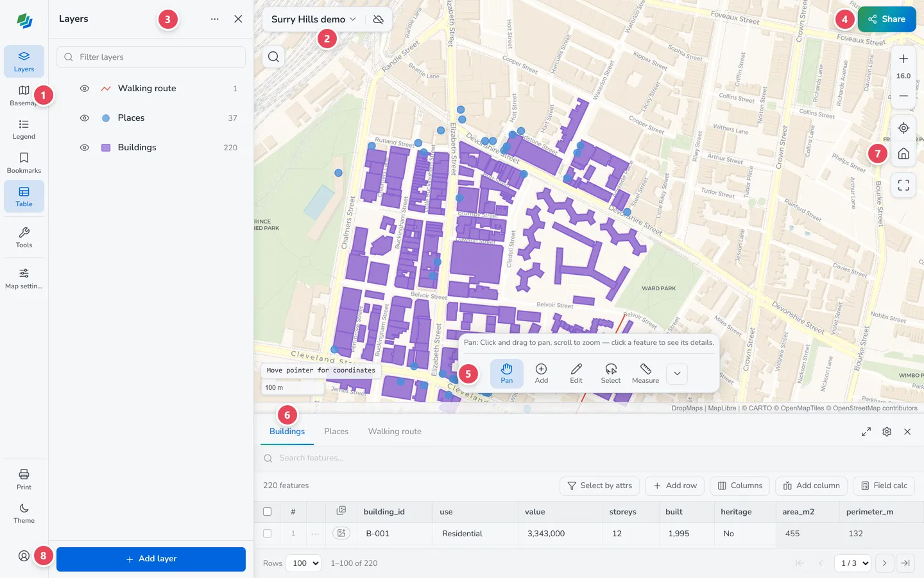
Task: Choose the Select tool
Action: point(611,373)
